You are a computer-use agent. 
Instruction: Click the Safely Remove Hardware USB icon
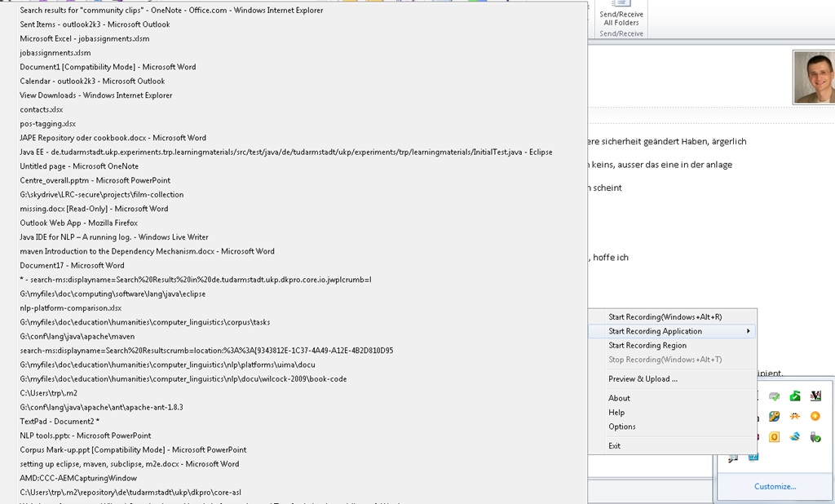click(x=815, y=437)
